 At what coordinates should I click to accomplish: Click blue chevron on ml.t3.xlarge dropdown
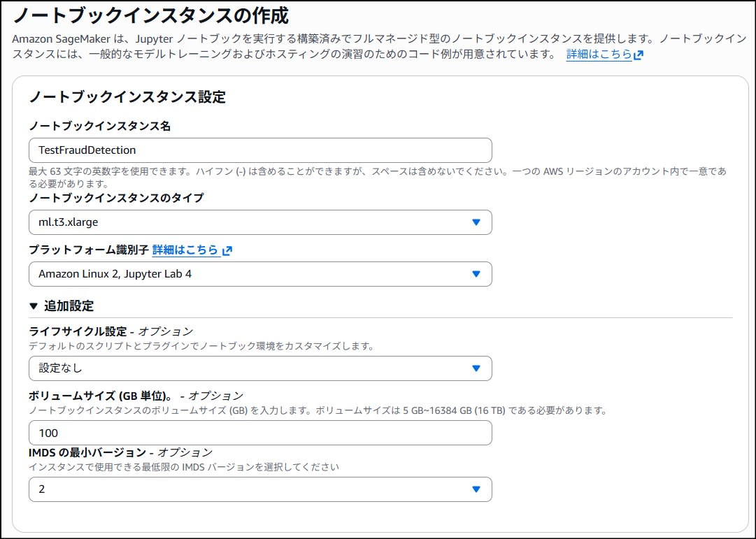[x=476, y=222]
